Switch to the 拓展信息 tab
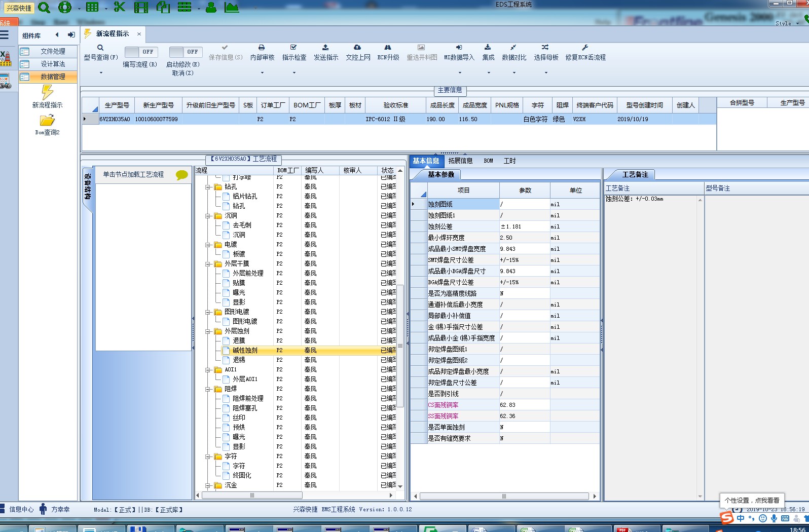The image size is (809, 532). point(460,161)
